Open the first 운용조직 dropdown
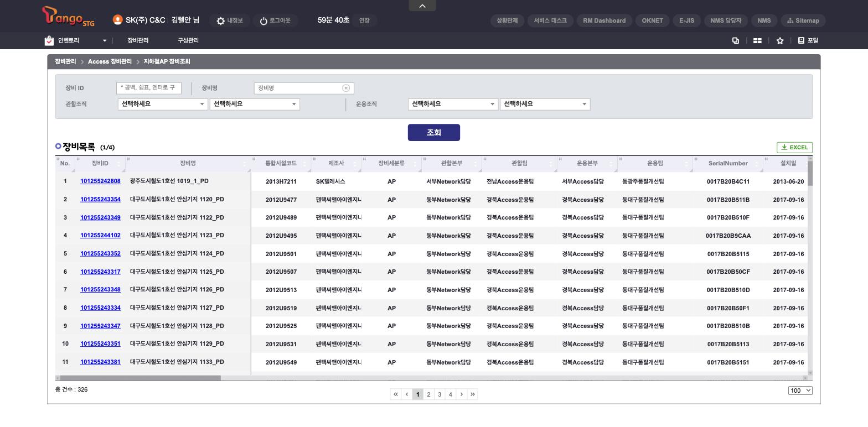The image size is (868, 427). pos(453,104)
